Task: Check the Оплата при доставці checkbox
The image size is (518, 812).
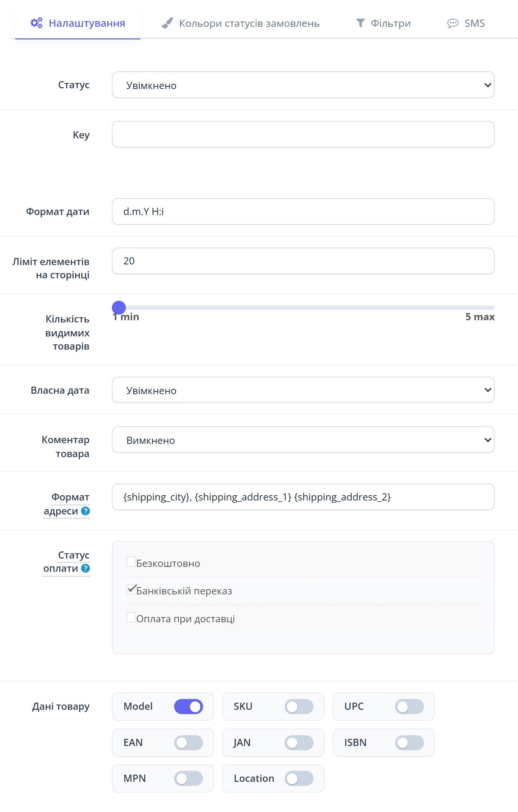Action: [x=131, y=617]
